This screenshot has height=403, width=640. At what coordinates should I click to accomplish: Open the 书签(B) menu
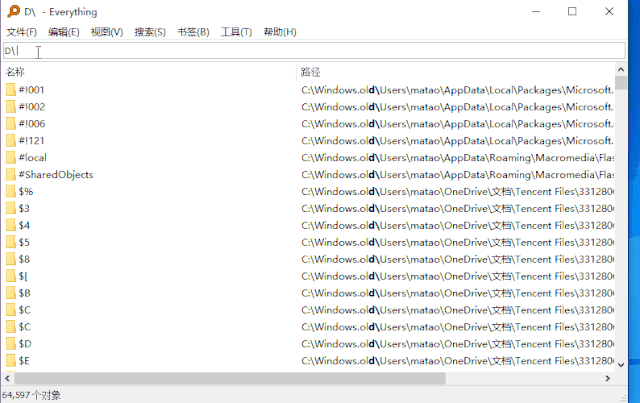(193, 32)
